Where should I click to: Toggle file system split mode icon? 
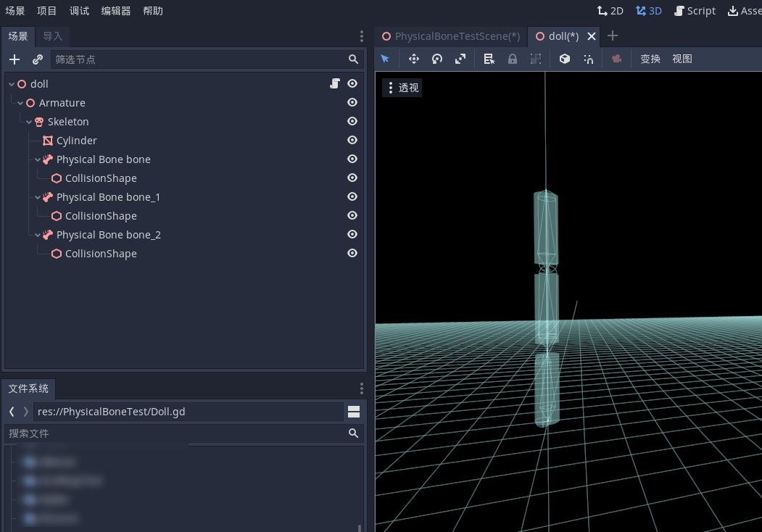[x=354, y=412]
